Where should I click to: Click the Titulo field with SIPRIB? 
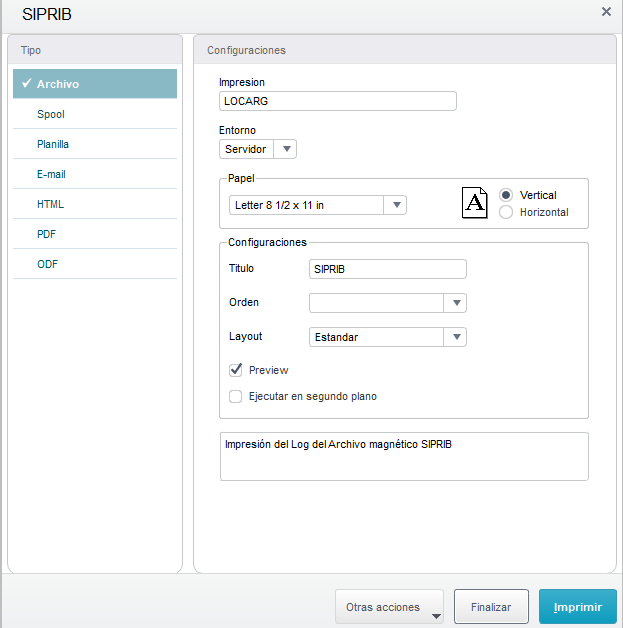388,269
